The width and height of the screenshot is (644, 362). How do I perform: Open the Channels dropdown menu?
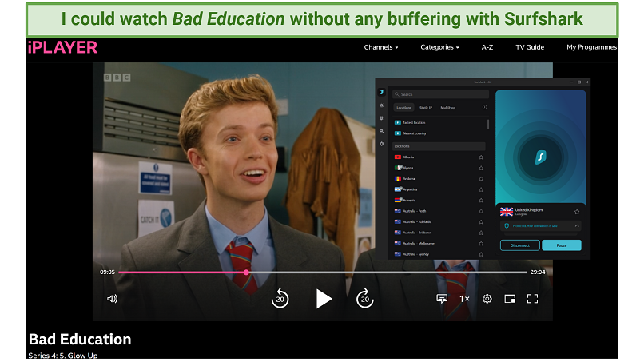click(x=381, y=47)
